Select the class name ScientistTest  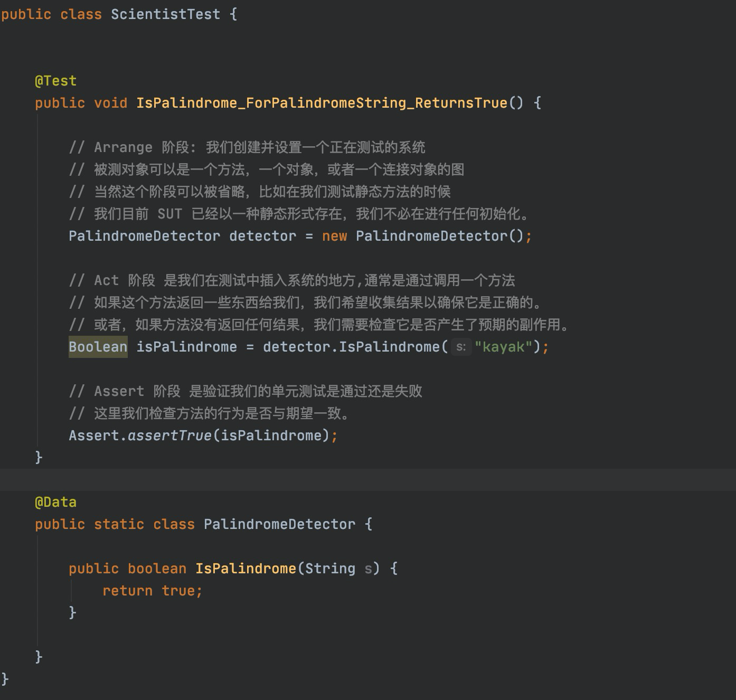[x=165, y=14]
